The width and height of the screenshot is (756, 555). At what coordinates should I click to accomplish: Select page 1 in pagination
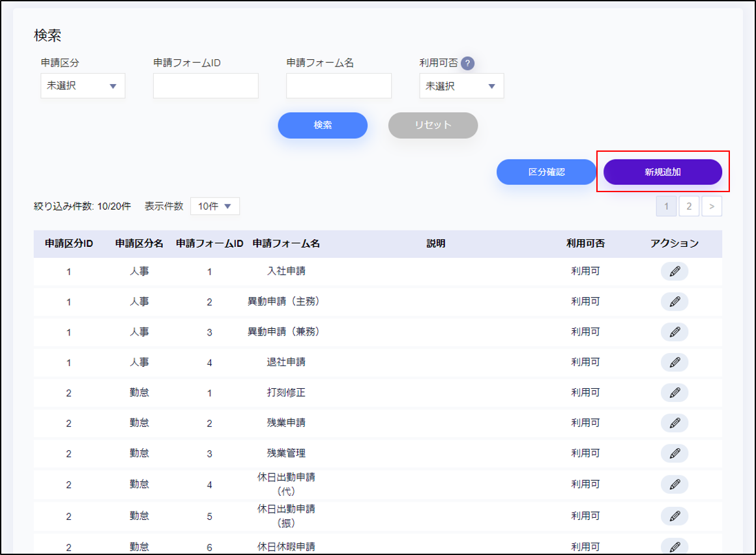tap(666, 206)
